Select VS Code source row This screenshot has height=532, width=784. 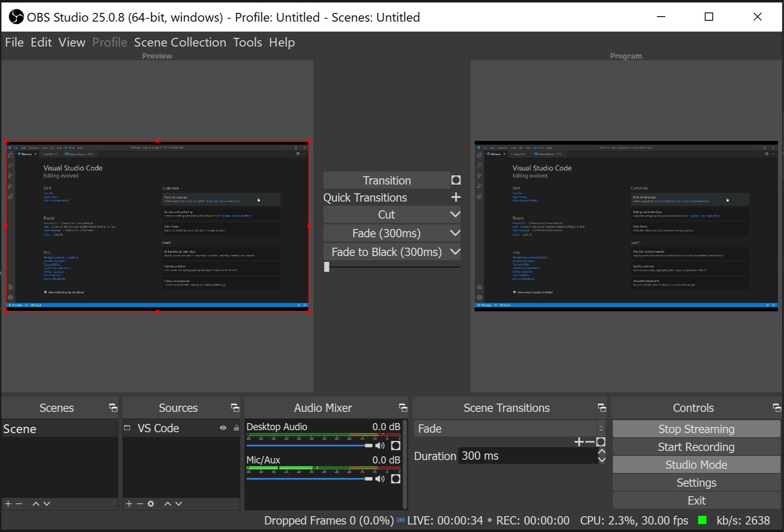click(181, 428)
